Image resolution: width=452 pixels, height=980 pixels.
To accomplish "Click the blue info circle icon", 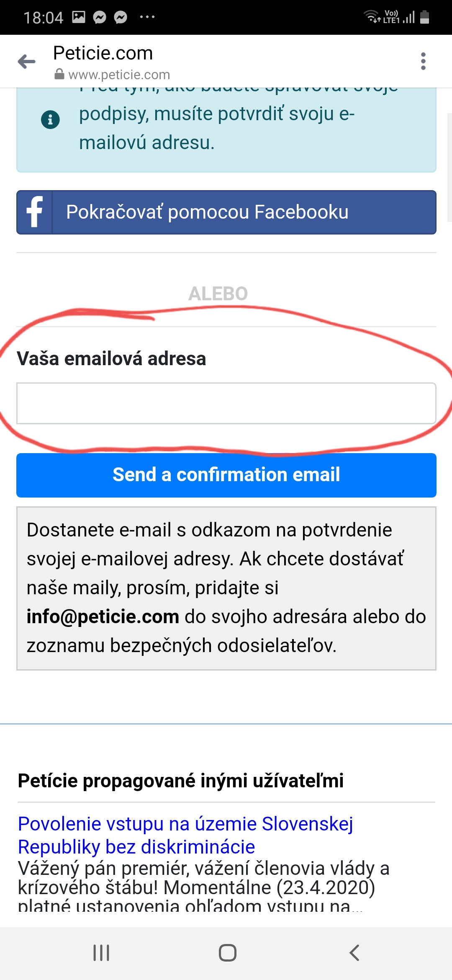I will (x=50, y=120).
